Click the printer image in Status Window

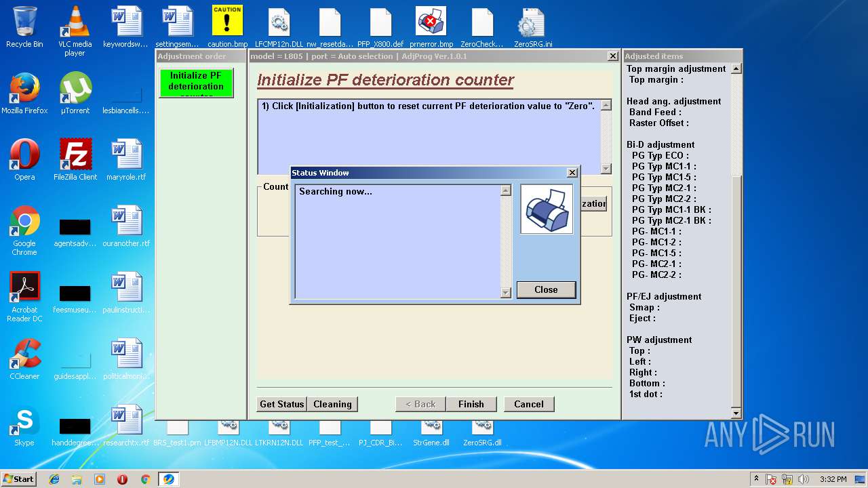click(x=547, y=209)
